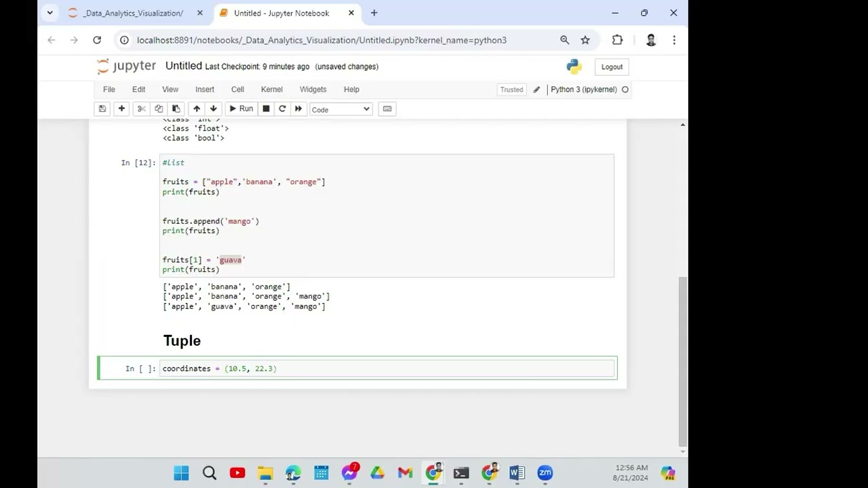Open Zoom from the taskbar
The height and width of the screenshot is (488, 868).
coord(545,473)
